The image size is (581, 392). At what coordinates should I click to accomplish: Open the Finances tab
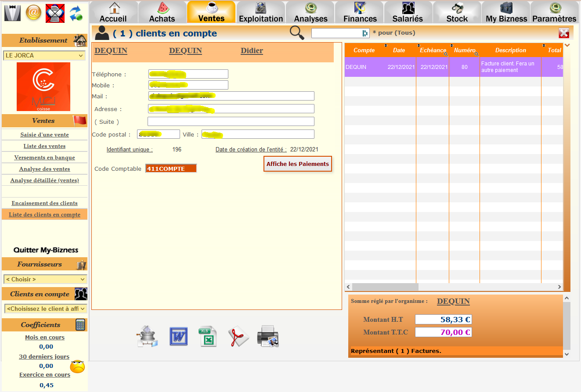point(360,12)
